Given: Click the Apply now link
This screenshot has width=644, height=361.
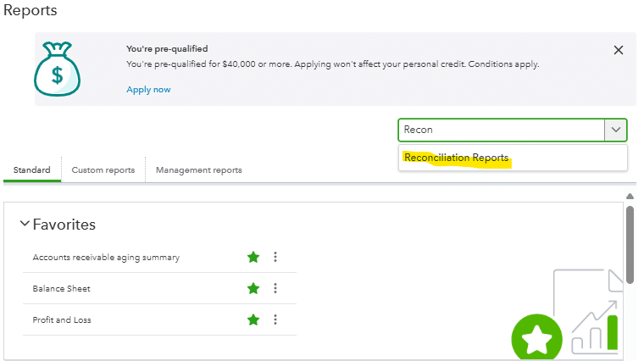Looking at the screenshot, I should (x=148, y=90).
